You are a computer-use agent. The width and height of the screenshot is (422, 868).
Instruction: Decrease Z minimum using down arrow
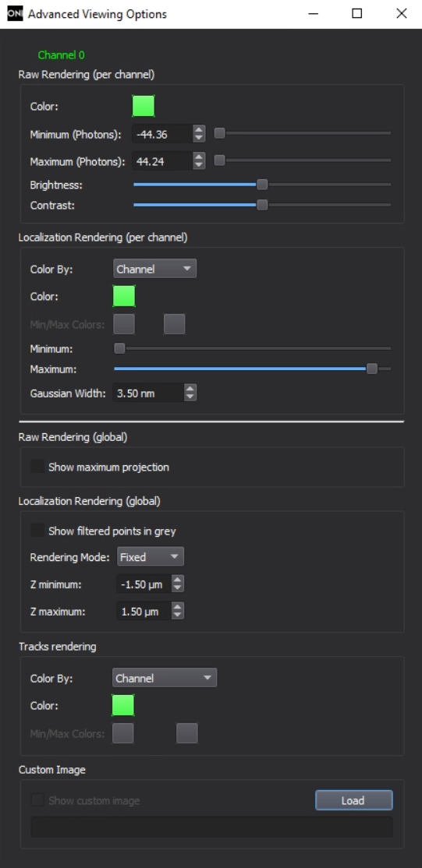coord(177,588)
